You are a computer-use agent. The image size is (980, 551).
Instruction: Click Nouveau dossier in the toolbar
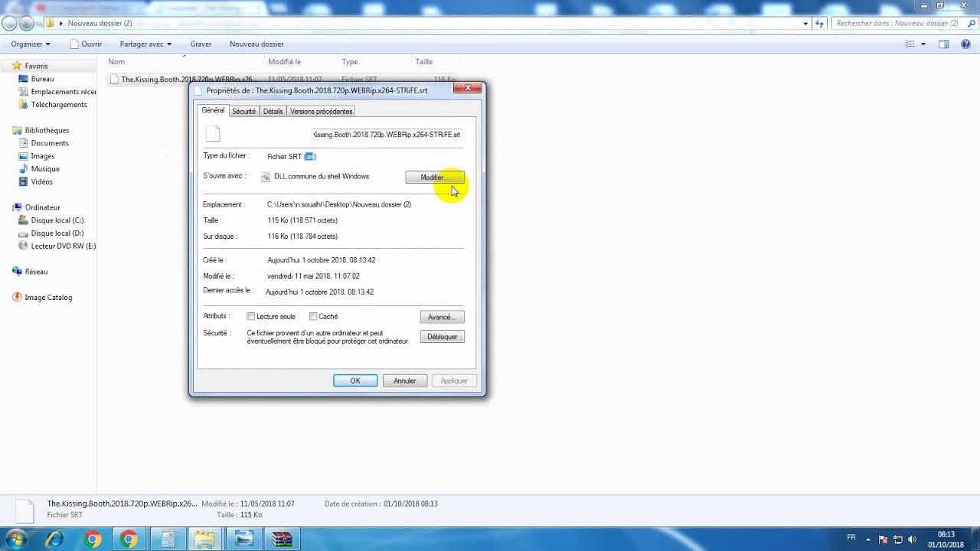256,44
